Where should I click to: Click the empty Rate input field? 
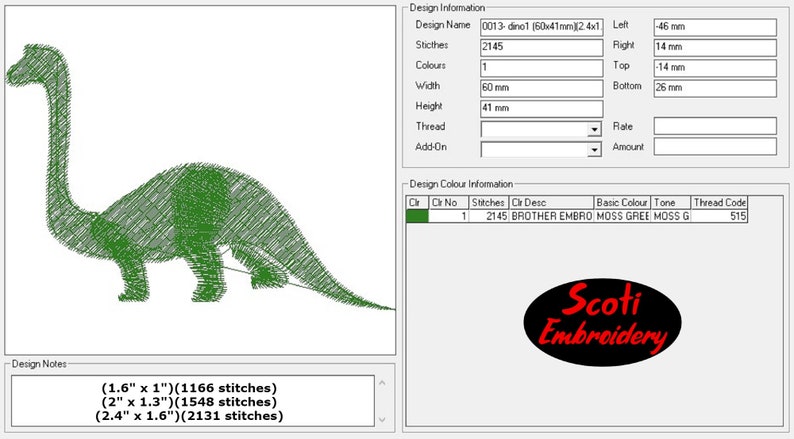click(714, 126)
